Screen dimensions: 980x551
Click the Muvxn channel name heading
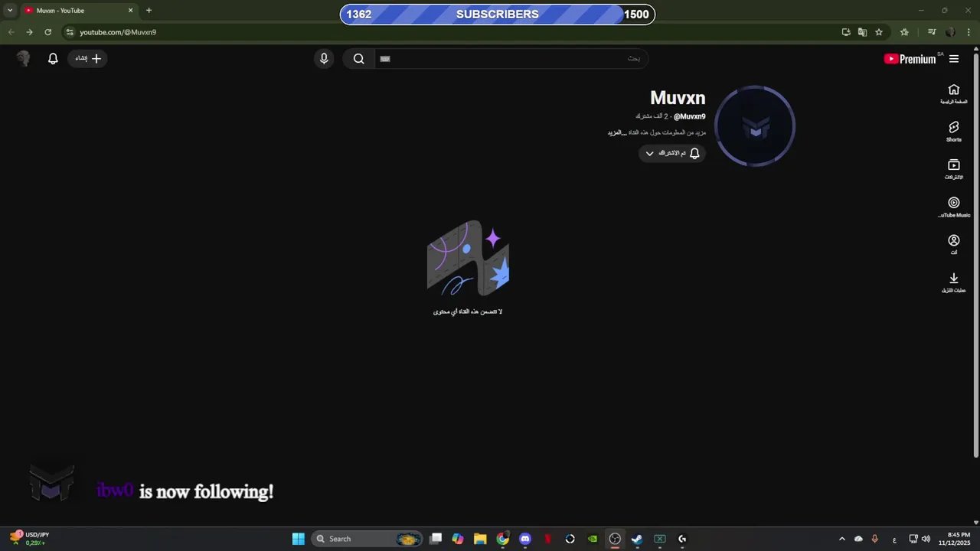click(678, 98)
